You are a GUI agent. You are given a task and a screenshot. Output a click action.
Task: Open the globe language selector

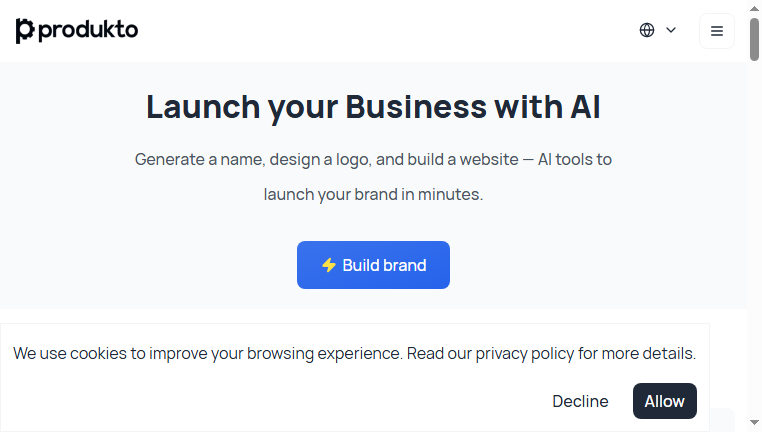[x=647, y=30]
